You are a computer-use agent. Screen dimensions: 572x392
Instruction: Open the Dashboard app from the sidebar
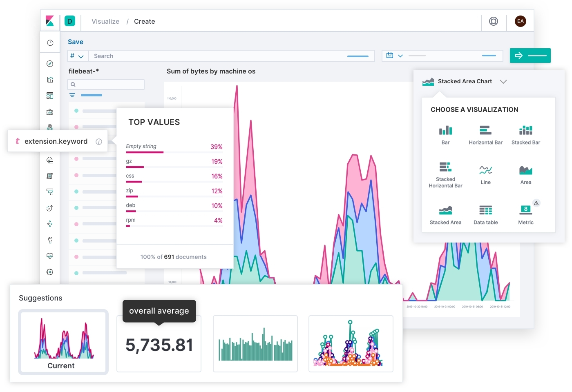(50, 96)
